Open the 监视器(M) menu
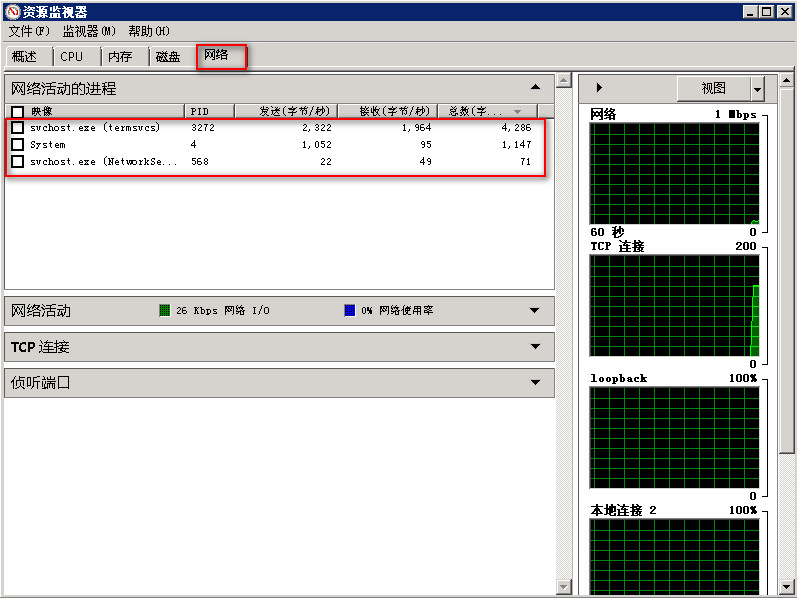 coord(89,32)
